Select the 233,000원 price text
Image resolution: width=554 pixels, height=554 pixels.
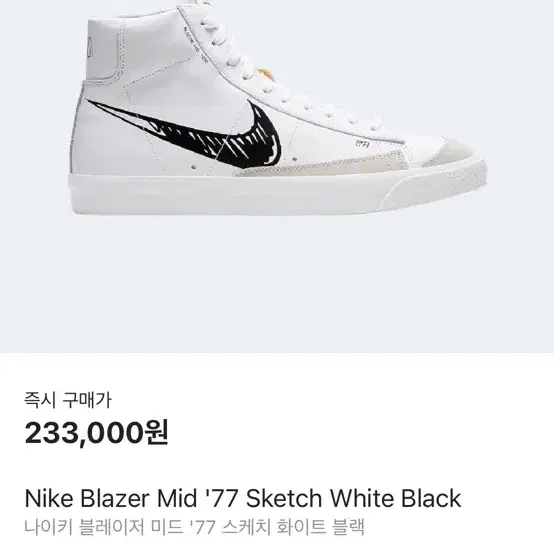point(96,433)
